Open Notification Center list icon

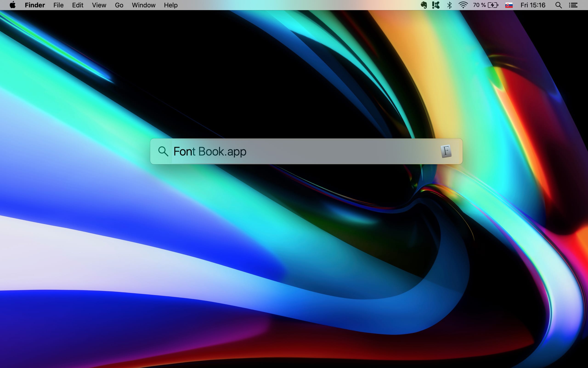pyautogui.click(x=574, y=5)
